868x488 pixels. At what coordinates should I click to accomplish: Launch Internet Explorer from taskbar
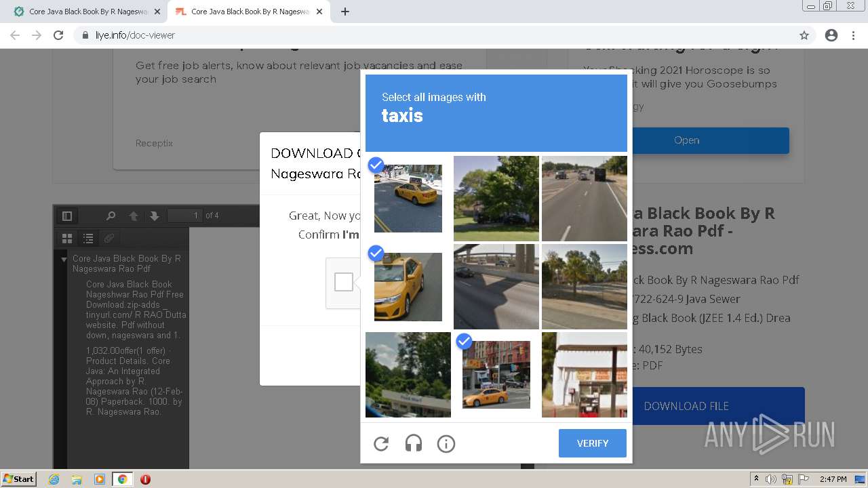point(54,479)
